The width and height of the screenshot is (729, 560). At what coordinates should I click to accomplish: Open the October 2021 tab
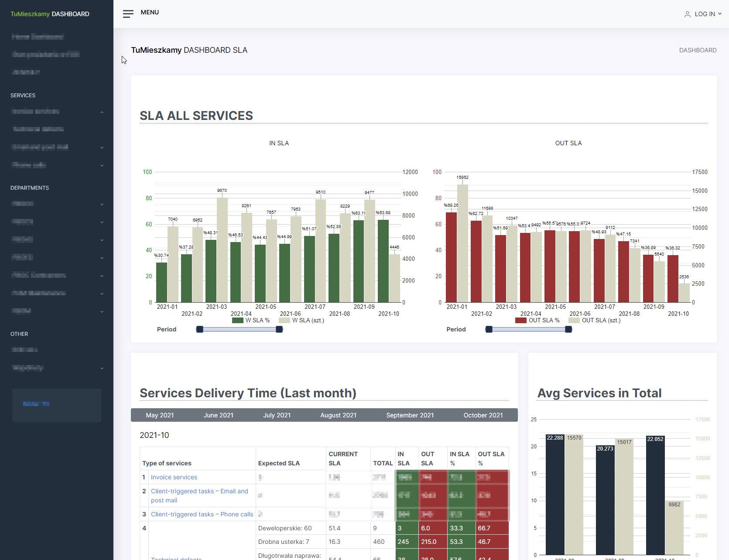pyautogui.click(x=483, y=415)
